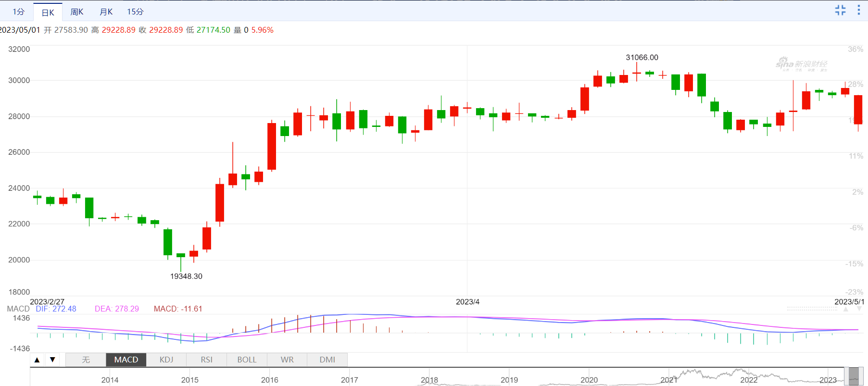Select the DMI indicator button
This screenshot has width=868, height=386.
(x=327, y=360)
